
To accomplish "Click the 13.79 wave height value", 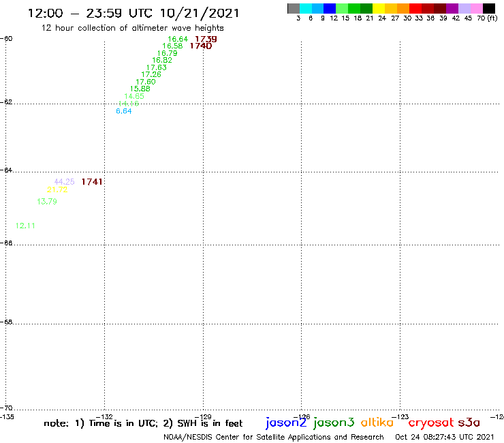I will pos(47,202).
